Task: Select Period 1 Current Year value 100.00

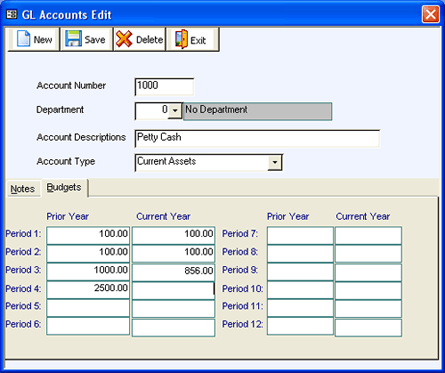Action: pyautogui.click(x=173, y=235)
